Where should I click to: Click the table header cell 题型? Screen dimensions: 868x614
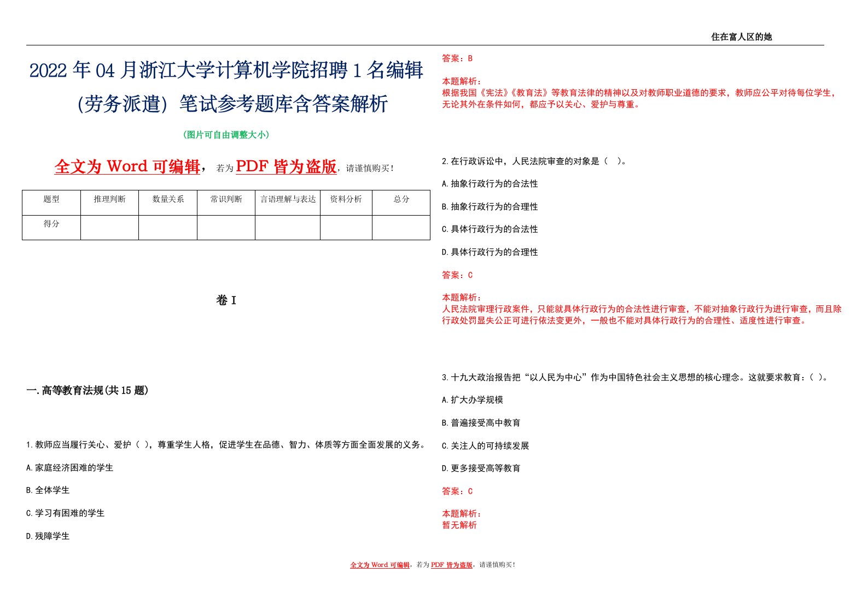51,199
